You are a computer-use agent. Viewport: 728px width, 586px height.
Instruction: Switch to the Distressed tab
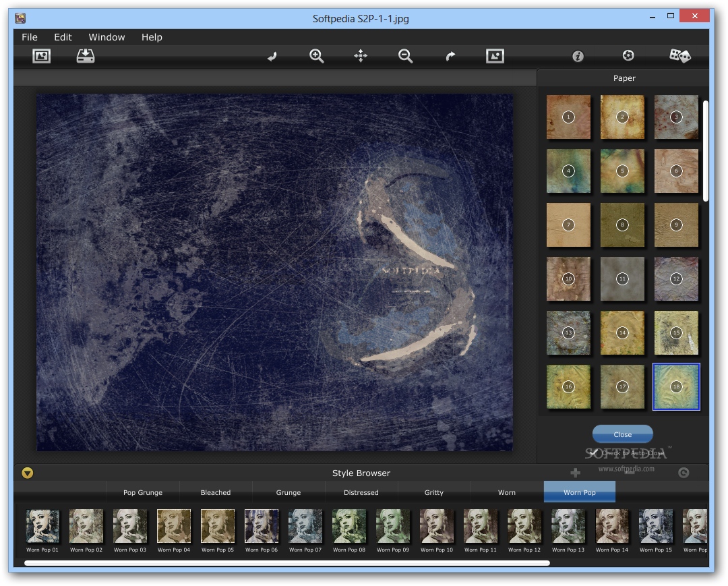pyautogui.click(x=361, y=492)
